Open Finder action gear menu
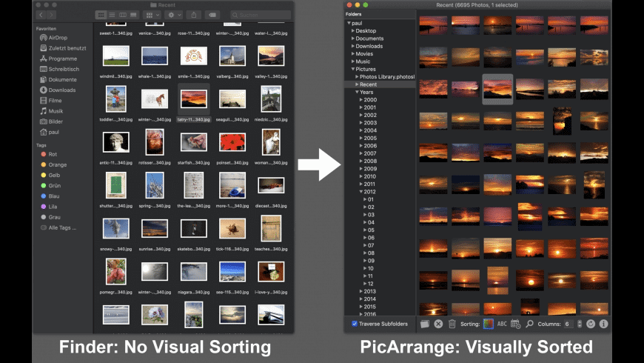 click(174, 15)
